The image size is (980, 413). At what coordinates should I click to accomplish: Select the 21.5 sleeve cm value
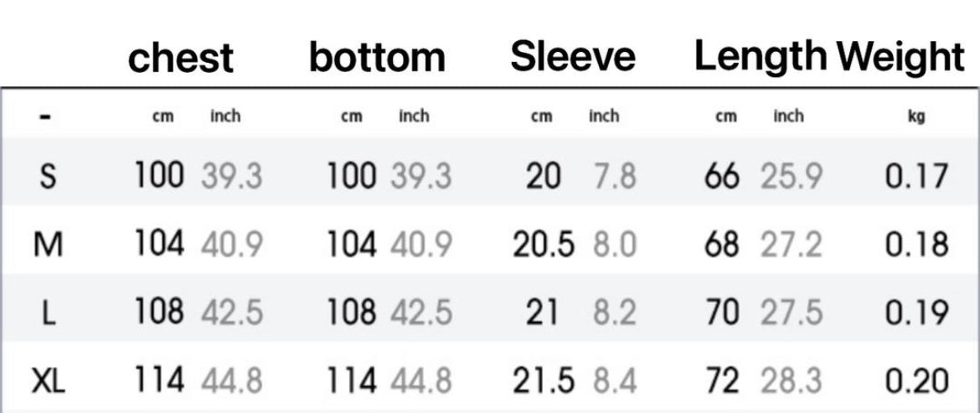(x=544, y=382)
